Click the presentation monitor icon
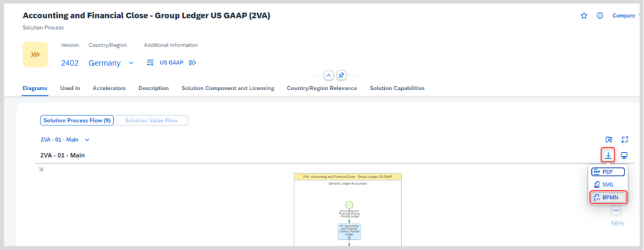 pos(625,156)
